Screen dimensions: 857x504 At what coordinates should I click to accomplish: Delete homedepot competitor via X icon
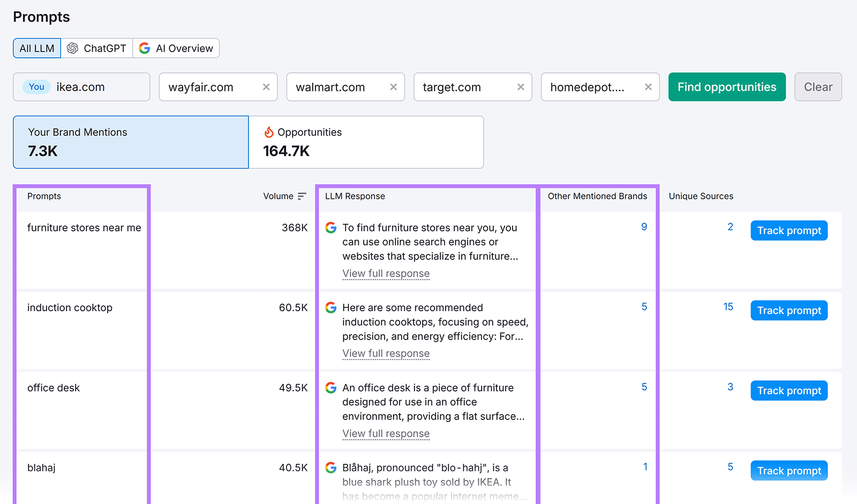pyautogui.click(x=648, y=87)
